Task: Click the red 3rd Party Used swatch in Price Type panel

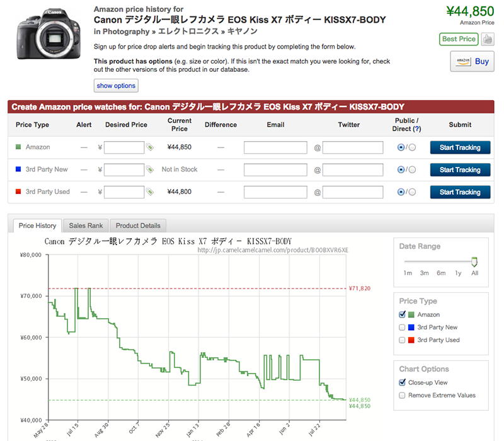Action: point(411,340)
